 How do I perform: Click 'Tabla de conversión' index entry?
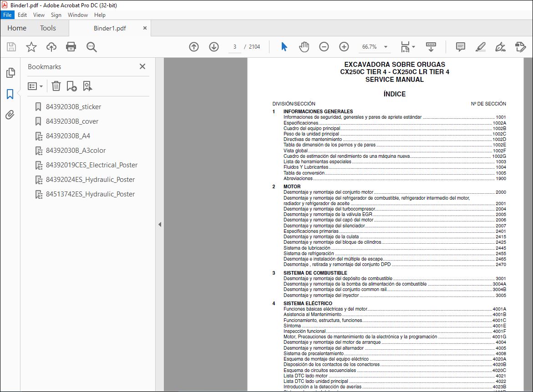395,173
